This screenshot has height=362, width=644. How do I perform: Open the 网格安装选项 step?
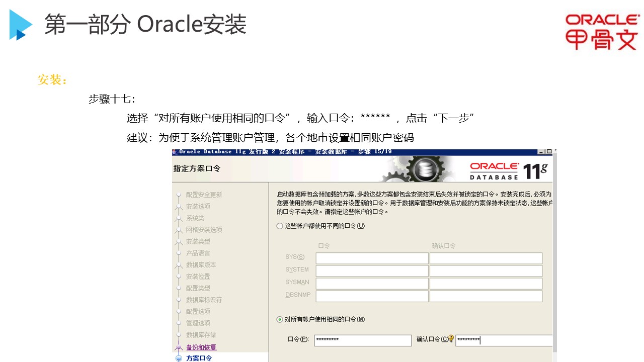[204, 230]
